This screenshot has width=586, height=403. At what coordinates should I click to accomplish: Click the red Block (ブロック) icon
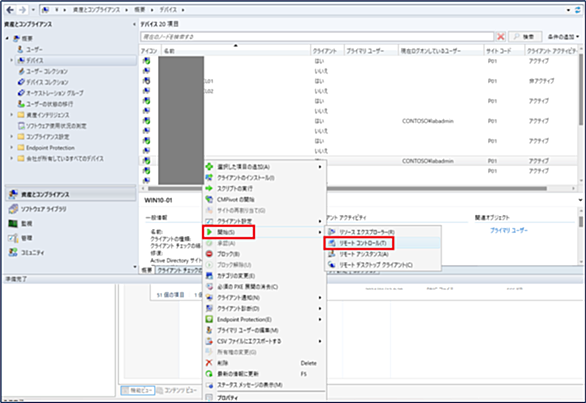pyautogui.click(x=209, y=254)
